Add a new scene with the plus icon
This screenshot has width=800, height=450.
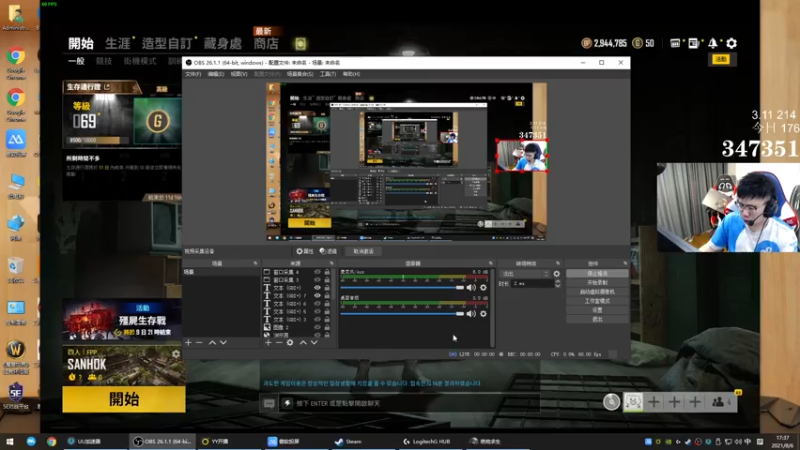(x=188, y=342)
